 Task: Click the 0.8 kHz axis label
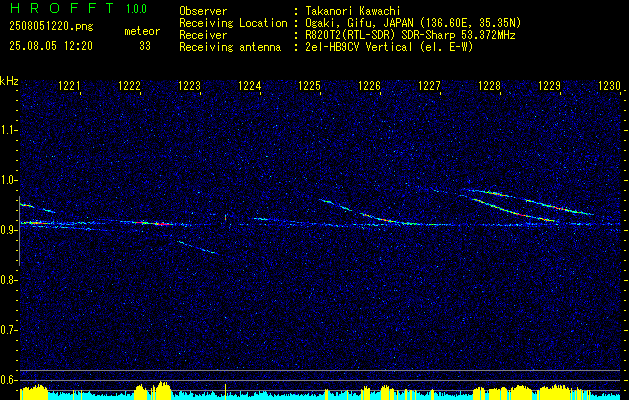point(8,280)
